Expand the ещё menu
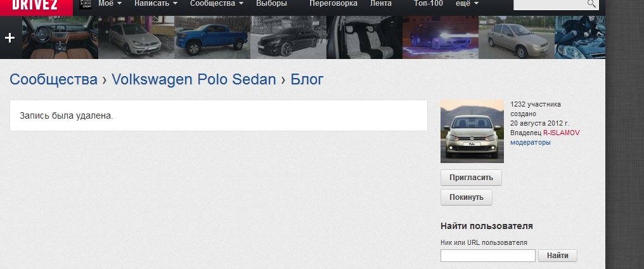The height and width of the screenshot is (269, 644). 467,4
